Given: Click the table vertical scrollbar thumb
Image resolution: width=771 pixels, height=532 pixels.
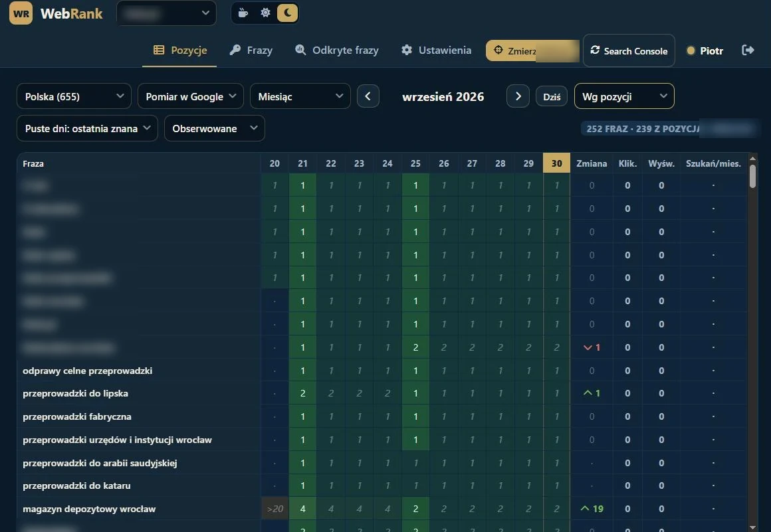Looking at the screenshot, I should pos(752,176).
